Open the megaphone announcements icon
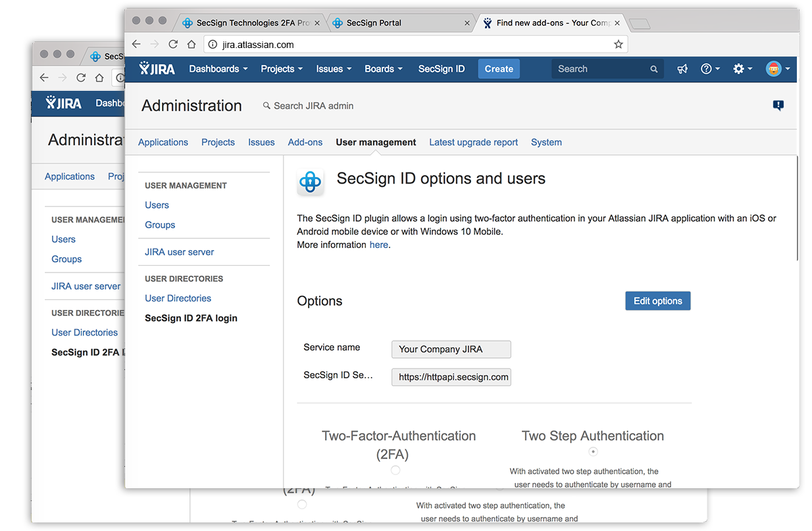 [x=682, y=68]
